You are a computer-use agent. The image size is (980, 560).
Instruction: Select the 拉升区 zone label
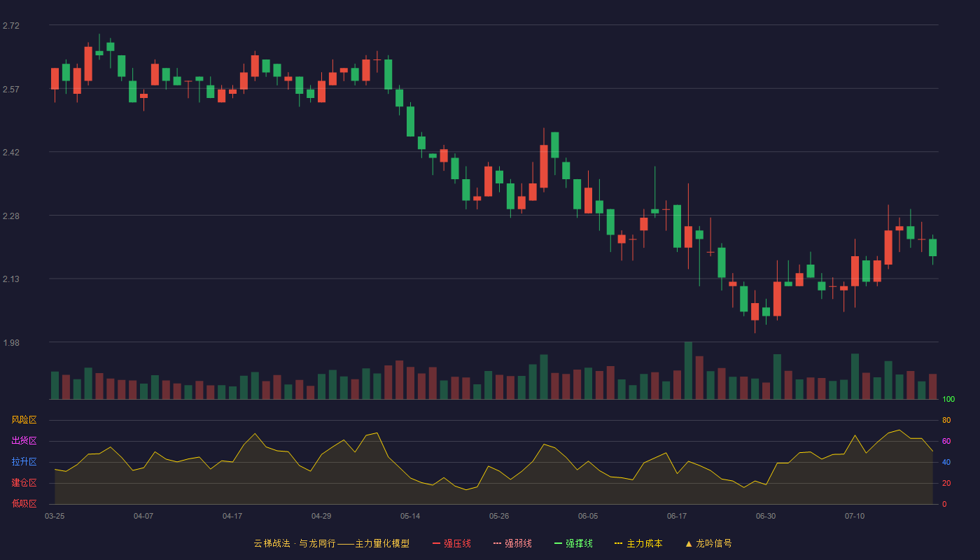tap(24, 462)
